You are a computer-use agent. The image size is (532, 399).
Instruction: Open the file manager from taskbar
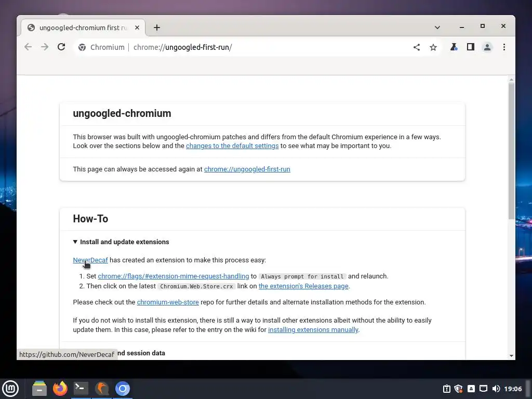tap(39, 389)
